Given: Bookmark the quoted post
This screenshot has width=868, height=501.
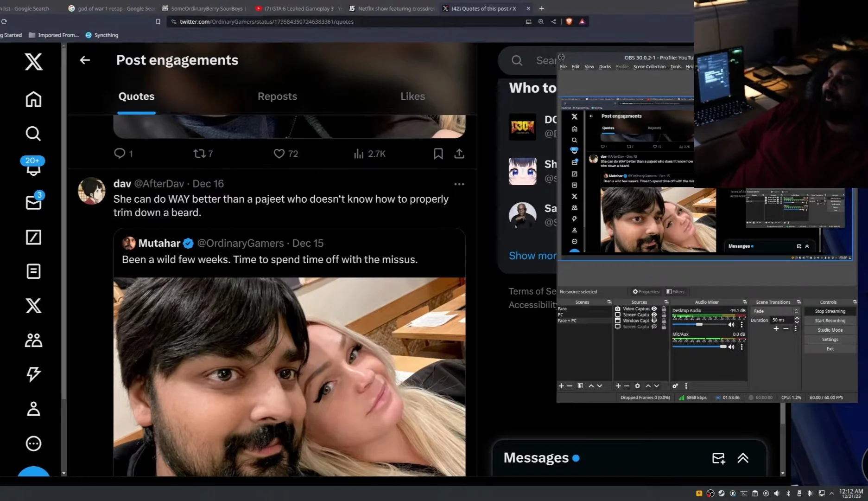Looking at the screenshot, I should tap(438, 154).
